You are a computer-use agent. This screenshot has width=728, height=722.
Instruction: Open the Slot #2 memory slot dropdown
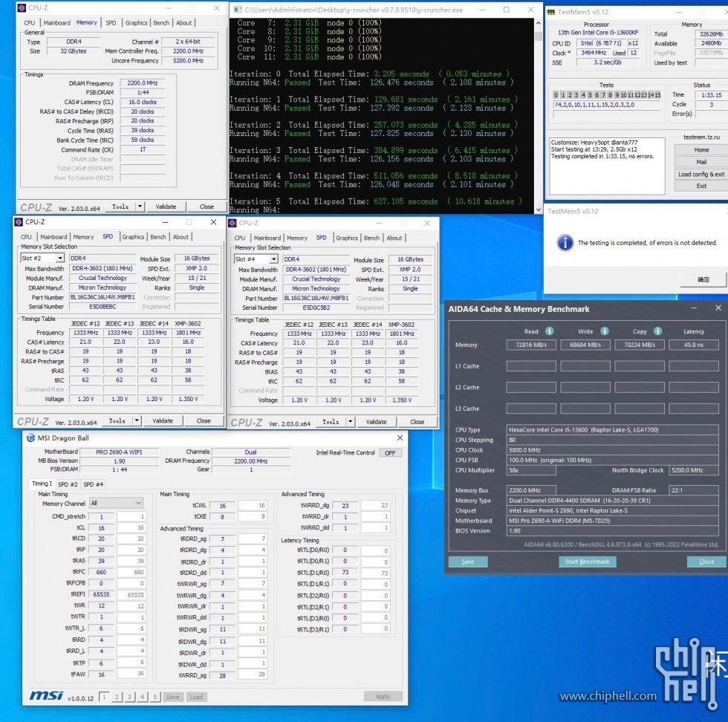(x=60, y=258)
